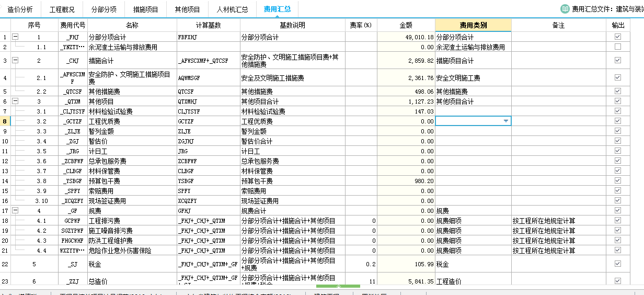The image size is (644, 295).
Task: Toggle output checkbox for 暂列金额 row
Action: tap(618, 131)
